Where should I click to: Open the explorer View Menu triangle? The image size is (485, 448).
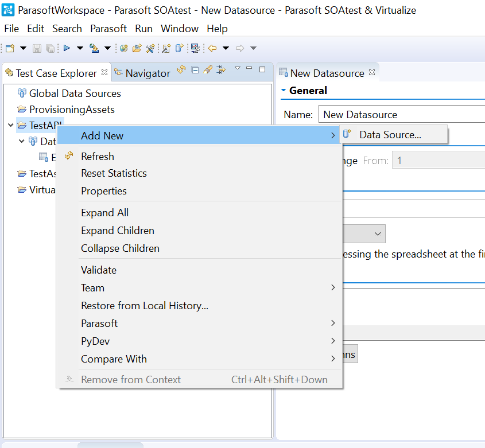(x=238, y=68)
